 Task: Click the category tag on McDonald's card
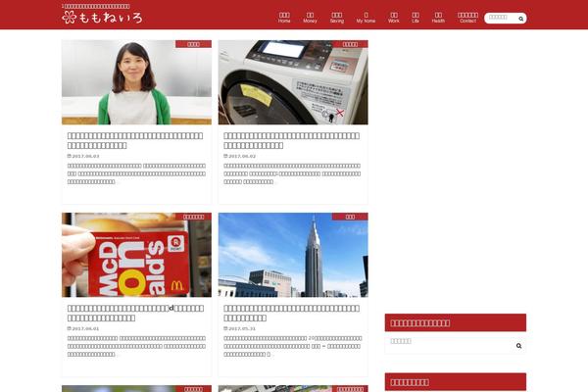pos(193,217)
